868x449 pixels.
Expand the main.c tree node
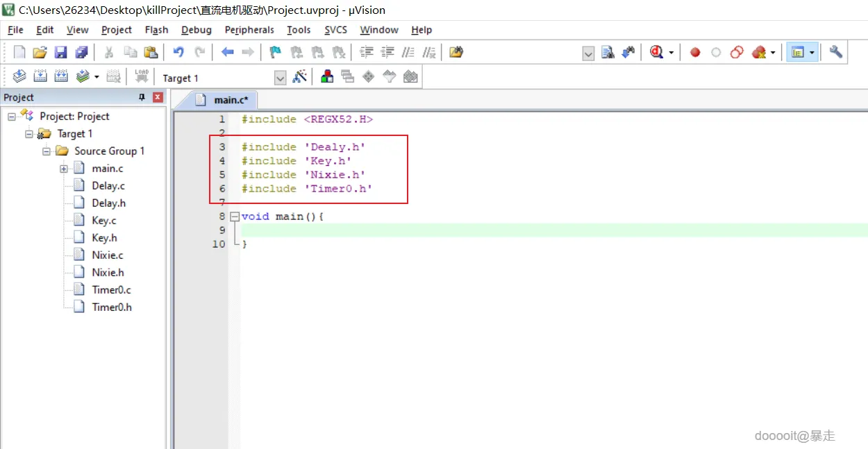(64, 169)
